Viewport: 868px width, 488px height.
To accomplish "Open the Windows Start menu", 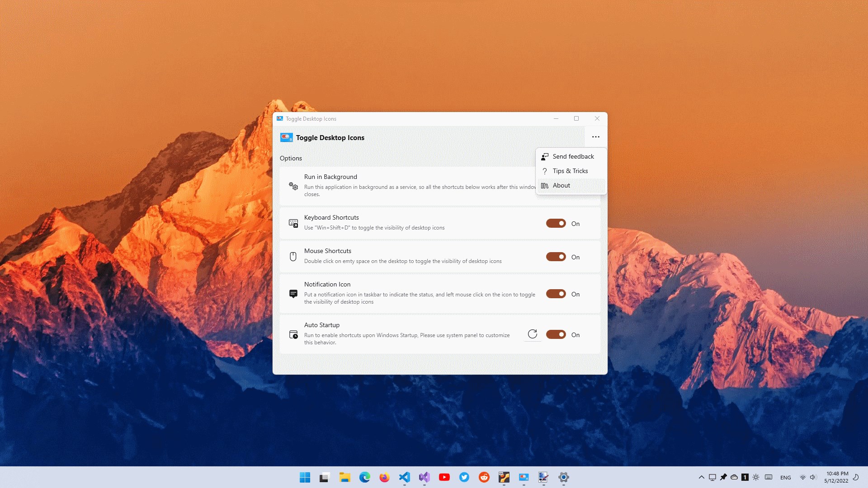I will coord(305,477).
